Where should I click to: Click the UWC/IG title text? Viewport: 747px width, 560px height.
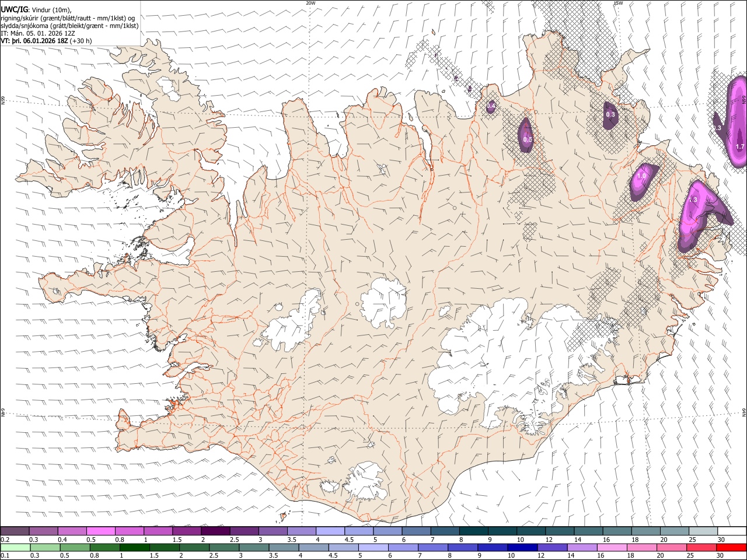tap(14, 9)
